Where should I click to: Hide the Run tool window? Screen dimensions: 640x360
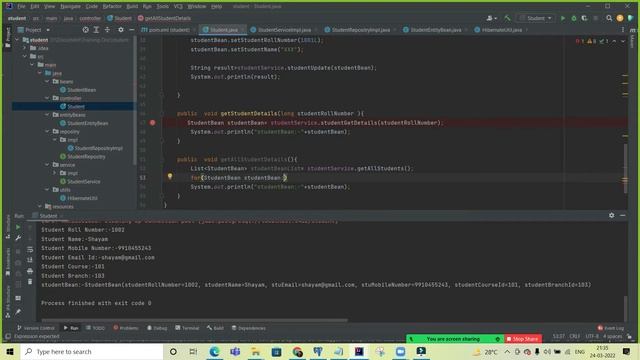(x=622, y=215)
